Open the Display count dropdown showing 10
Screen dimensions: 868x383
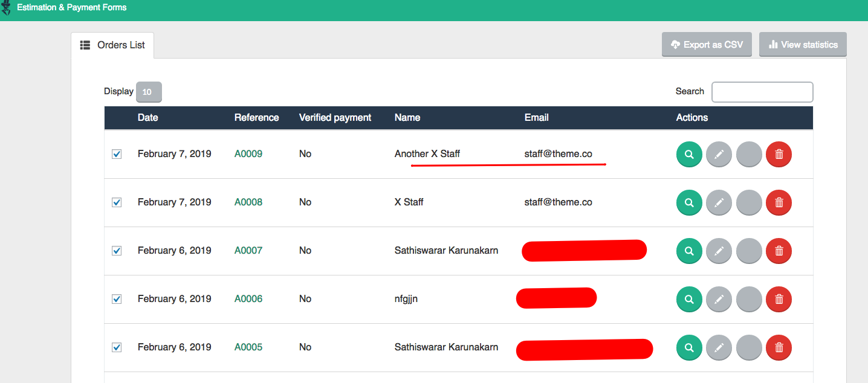[x=149, y=92]
